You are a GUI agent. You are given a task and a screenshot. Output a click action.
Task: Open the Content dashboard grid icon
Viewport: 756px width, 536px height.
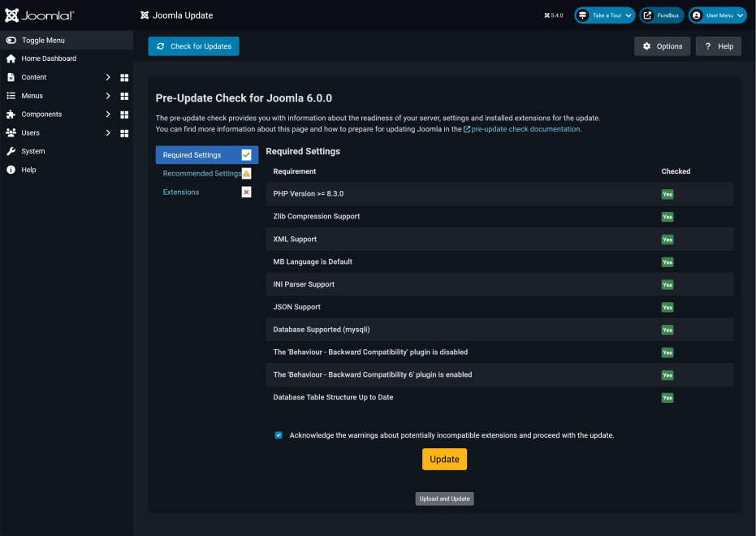click(x=124, y=78)
